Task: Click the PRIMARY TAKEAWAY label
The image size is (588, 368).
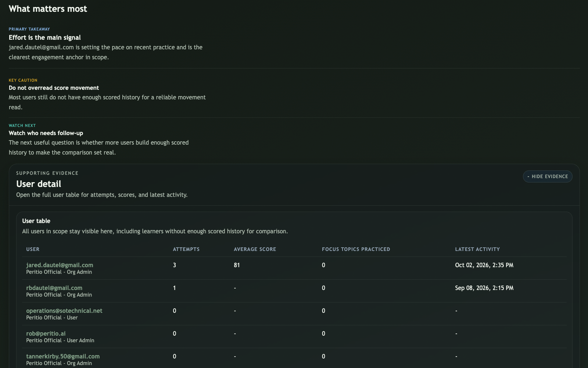Action: click(29, 29)
